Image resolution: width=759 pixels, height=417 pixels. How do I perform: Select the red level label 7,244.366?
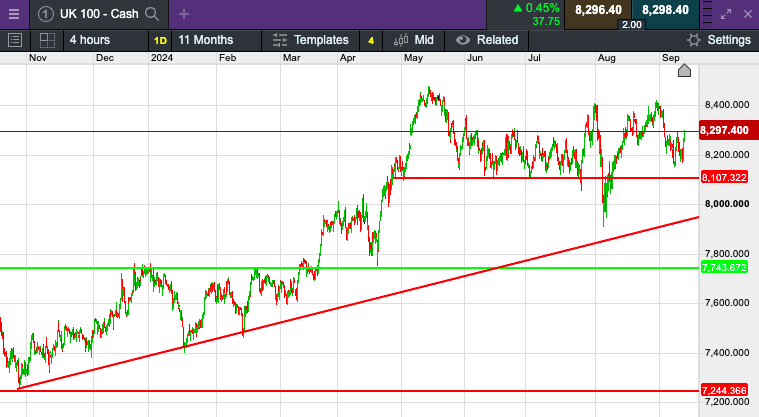pyautogui.click(x=724, y=390)
